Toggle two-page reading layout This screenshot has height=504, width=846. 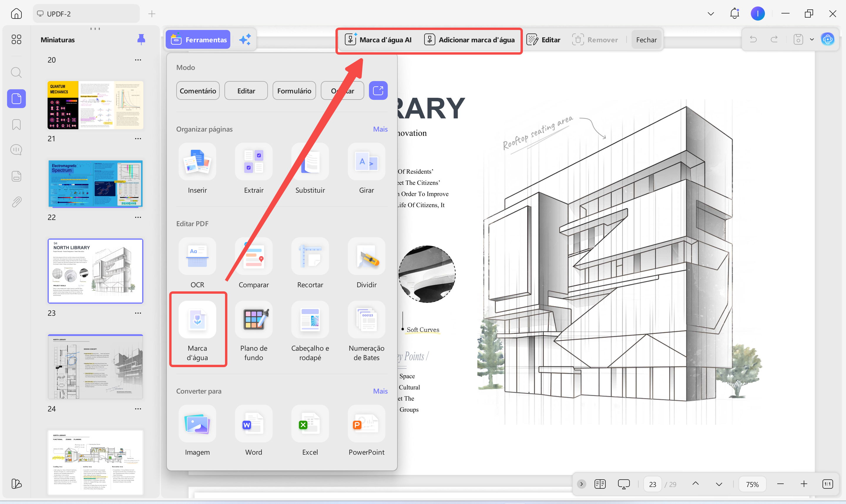pyautogui.click(x=600, y=484)
